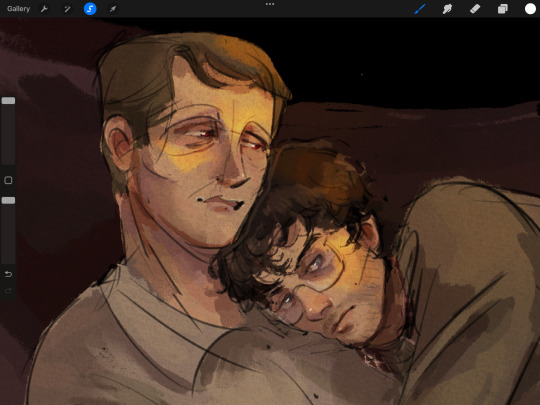Click the brush size slider handle
This screenshot has height=405, width=540.
tap(8, 101)
